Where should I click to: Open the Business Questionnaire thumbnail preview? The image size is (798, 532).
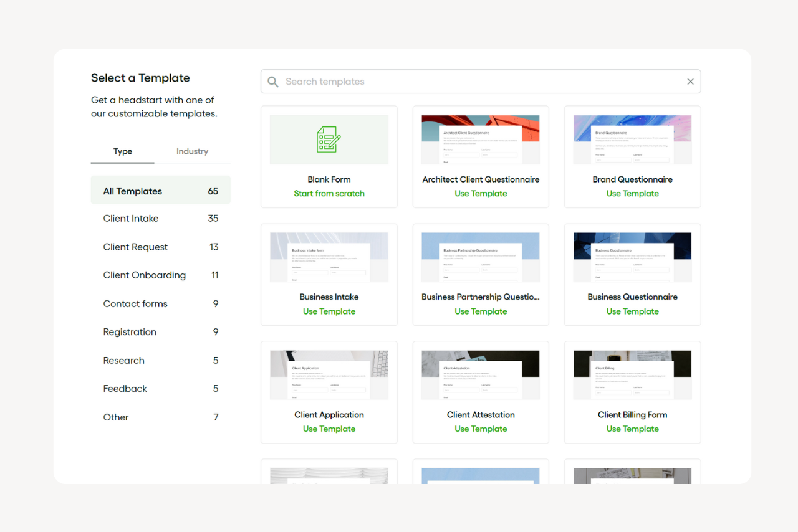633,257
